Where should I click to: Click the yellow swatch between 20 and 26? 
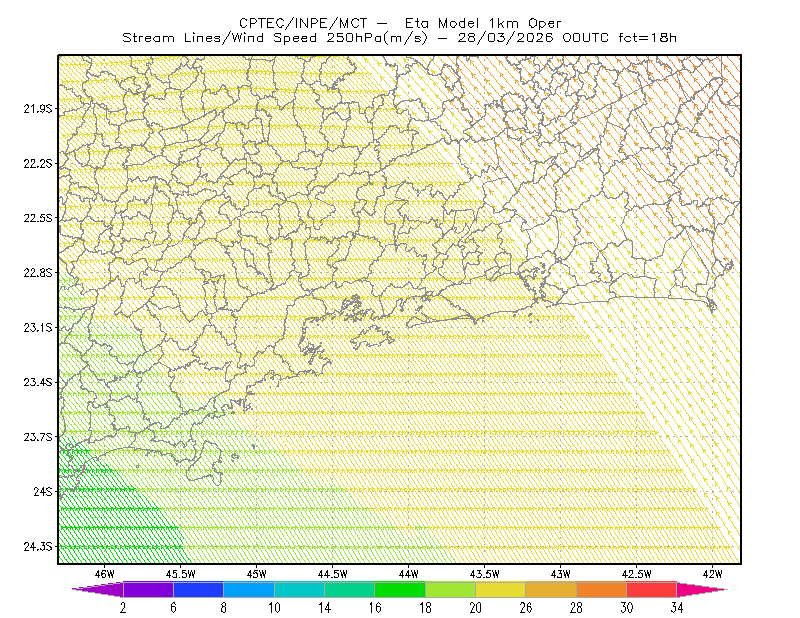pyautogui.click(x=501, y=589)
